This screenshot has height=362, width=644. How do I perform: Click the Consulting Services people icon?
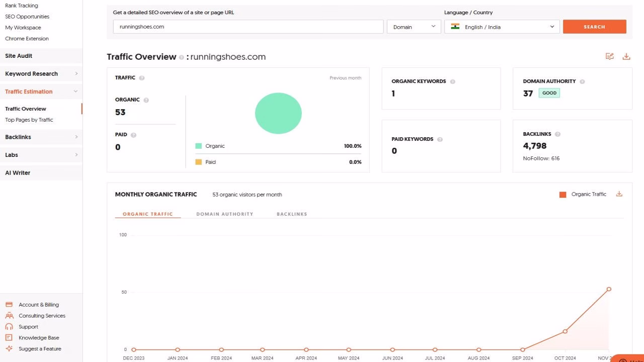tap(9, 315)
